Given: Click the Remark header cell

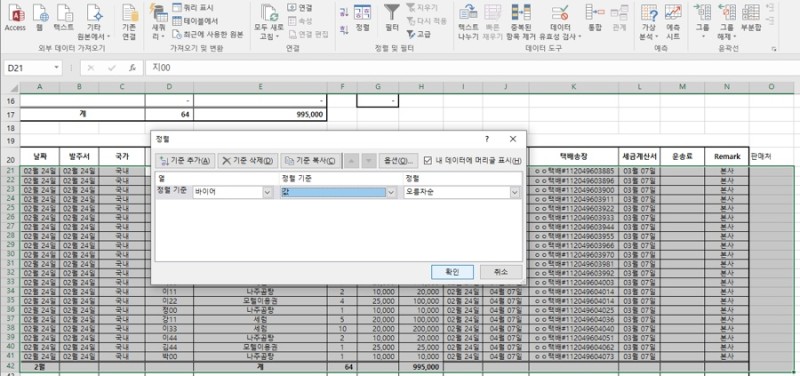Looking at the screenshot, I should click(x=727, y=157).
